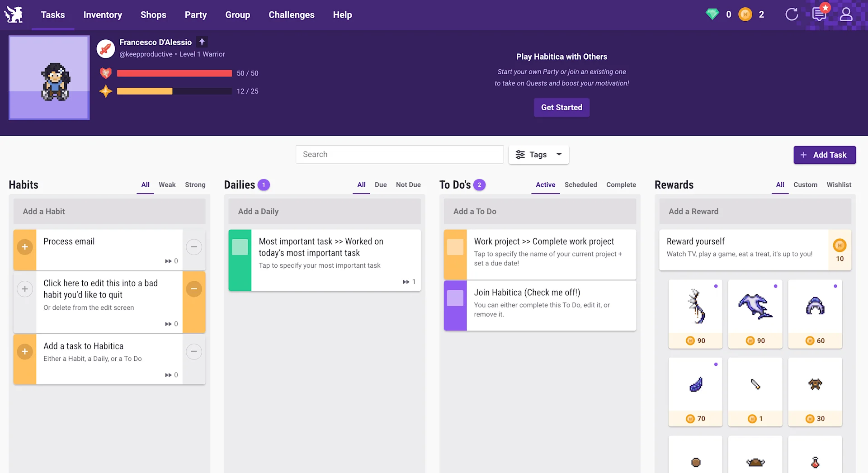Mark the Work project to-do complete
The height and width of the screenshot is (473, 868).
[x=455, y=247]
